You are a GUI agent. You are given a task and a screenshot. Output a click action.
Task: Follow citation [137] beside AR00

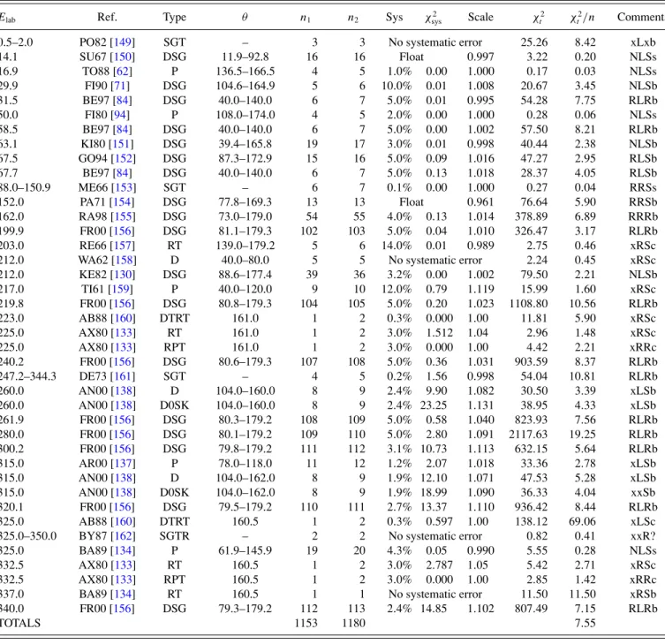click(x=123, y=463)
